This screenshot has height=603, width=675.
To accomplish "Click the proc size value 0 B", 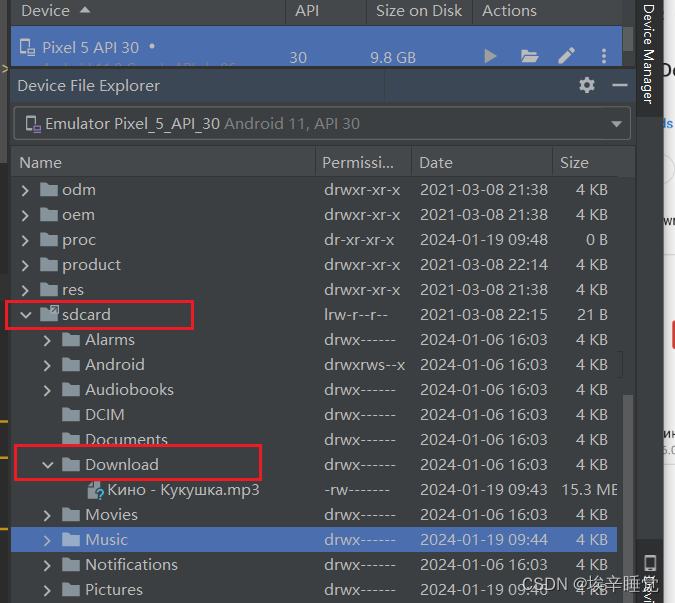I will tap(597, 240).
